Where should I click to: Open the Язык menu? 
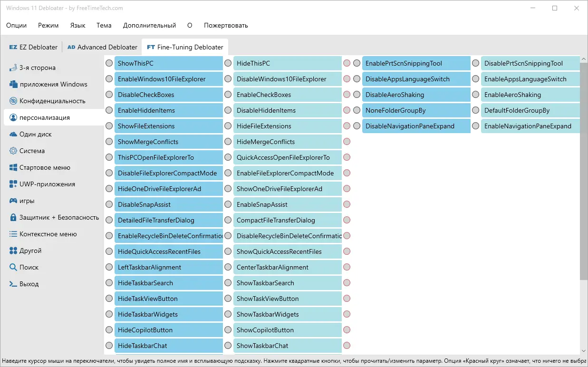click(x=77, y=25)
